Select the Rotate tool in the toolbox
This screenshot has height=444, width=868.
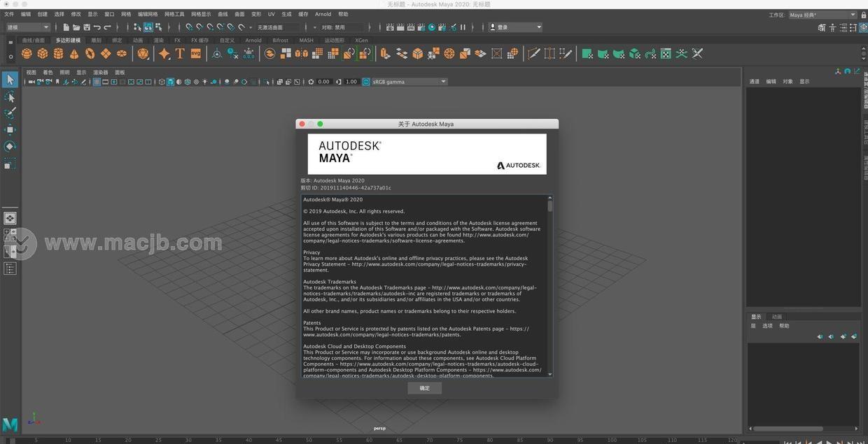coord(10,146)
